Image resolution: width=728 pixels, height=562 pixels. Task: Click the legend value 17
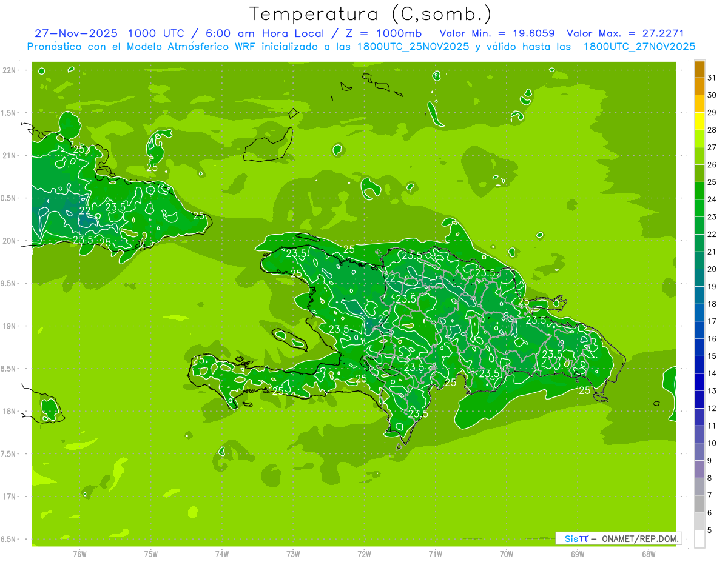[x=712, y=321]
